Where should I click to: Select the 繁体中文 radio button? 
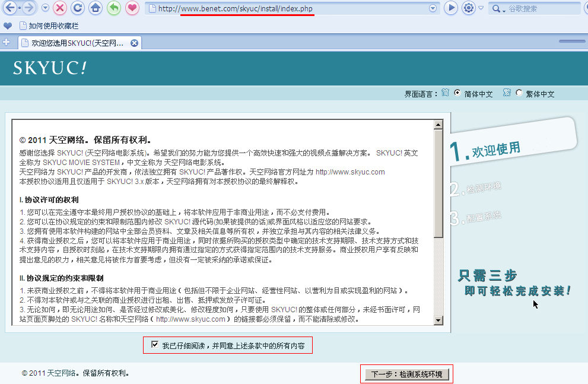tap(519, 93)
